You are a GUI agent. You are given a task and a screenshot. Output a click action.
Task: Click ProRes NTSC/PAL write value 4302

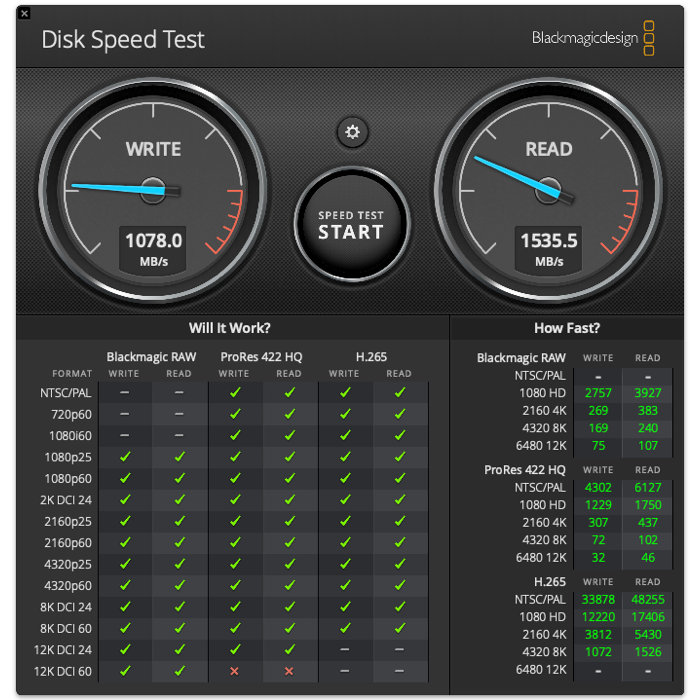[598, 488]
